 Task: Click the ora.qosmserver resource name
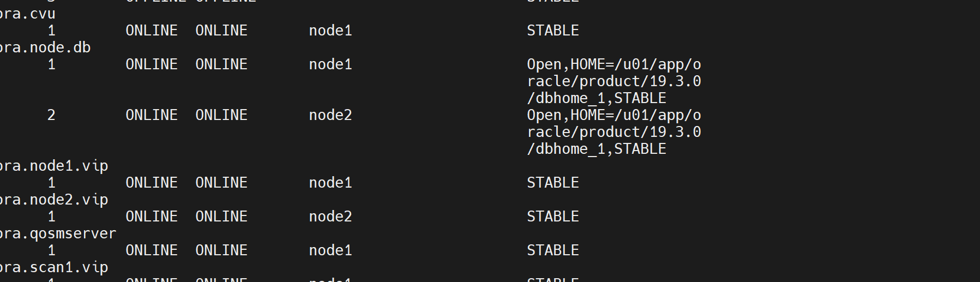pos(58,233)
